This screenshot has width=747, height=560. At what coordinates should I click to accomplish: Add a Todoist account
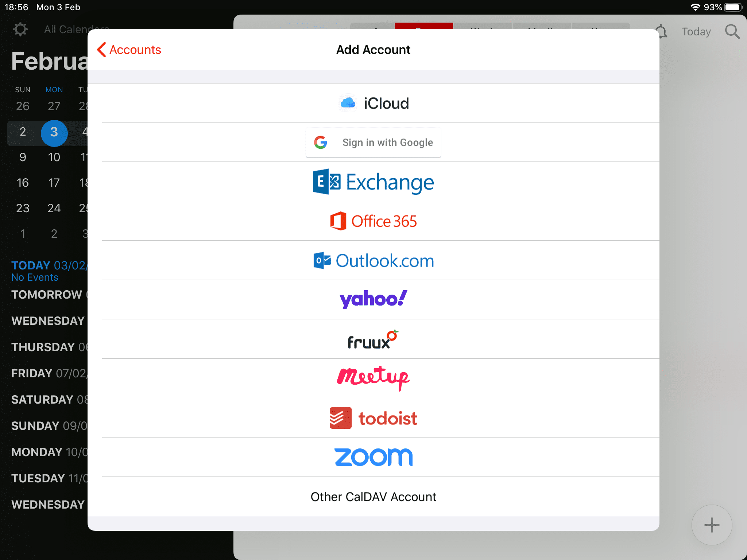point(373,418)
